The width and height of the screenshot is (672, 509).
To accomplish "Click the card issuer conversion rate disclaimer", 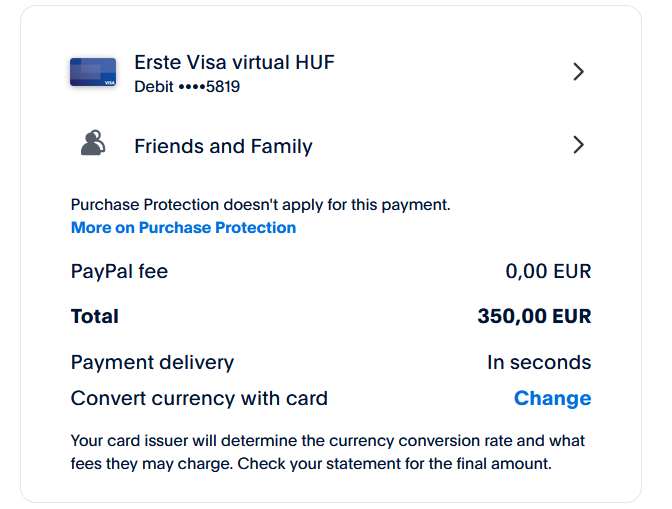I will 328,441.
